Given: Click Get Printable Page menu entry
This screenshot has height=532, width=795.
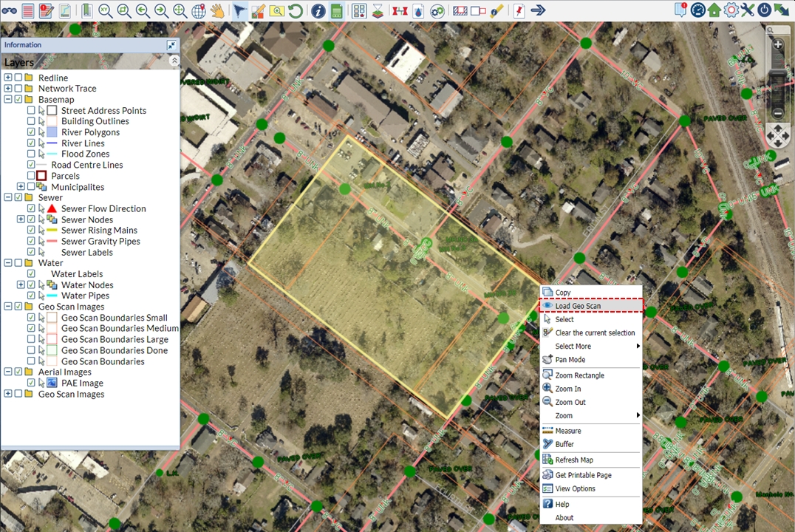Looking at the screenshot, I should [x=583, y=475].
